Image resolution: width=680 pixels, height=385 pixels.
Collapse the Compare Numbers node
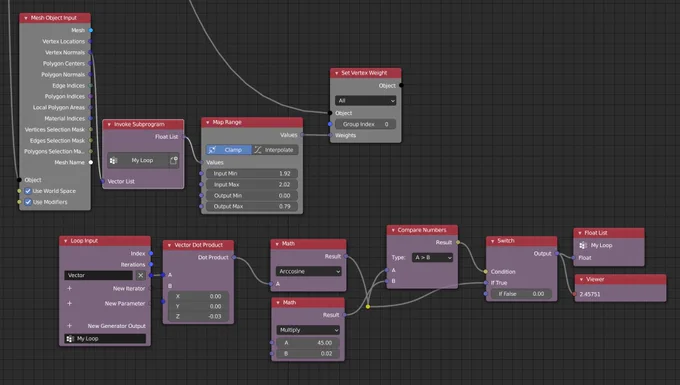tap(393, 230)
